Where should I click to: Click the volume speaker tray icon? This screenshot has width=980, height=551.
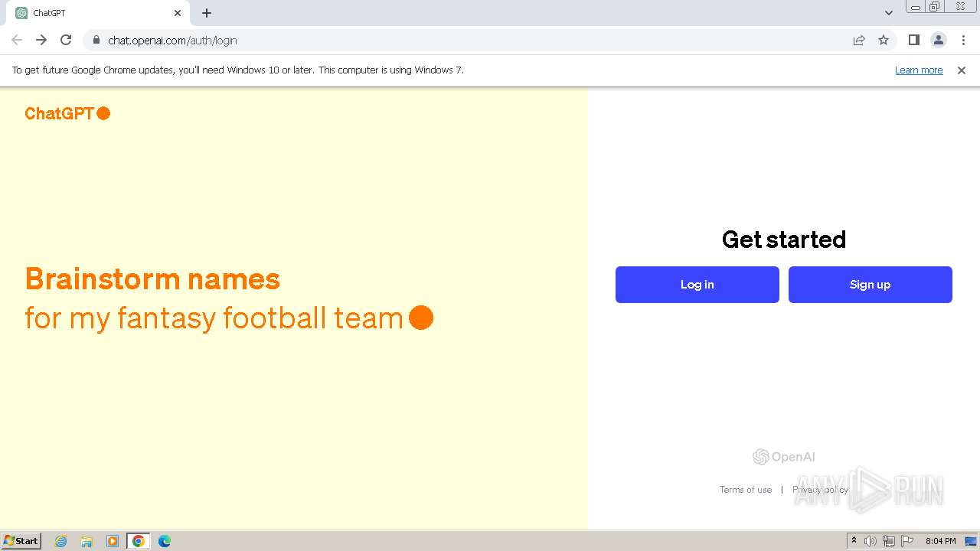click(871, 541)
